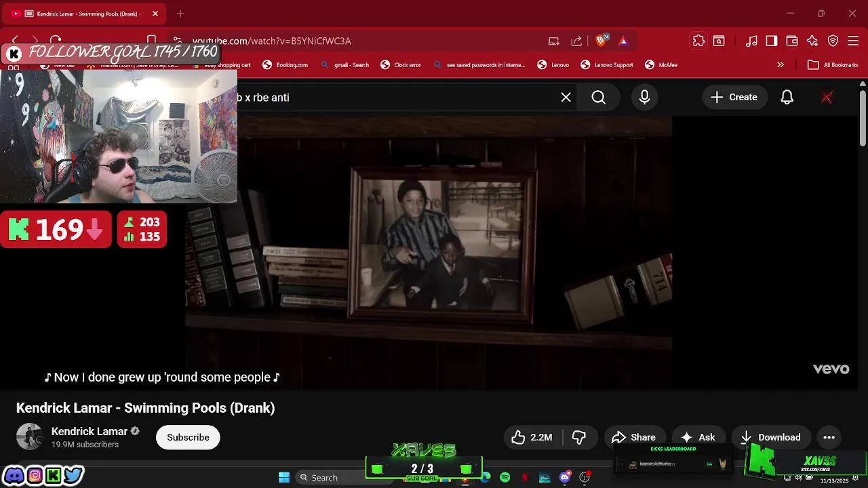This screenshot has width=868, height=488.
Task: Open the McAfee bookmark
Action: (x=661, y=65)
